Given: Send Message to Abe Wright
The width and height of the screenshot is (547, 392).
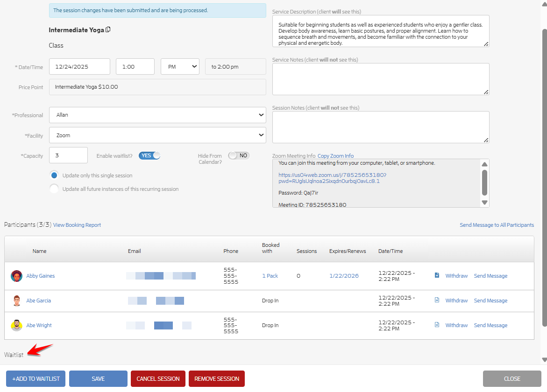Looking at the screenshot, I should pyautogui.click(x=490, y=325).
